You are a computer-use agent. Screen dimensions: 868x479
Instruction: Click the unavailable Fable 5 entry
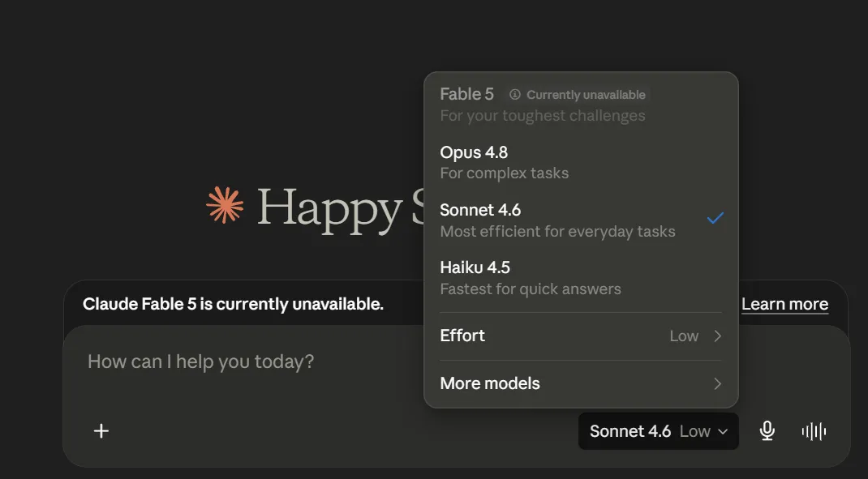tap(581, 105)
